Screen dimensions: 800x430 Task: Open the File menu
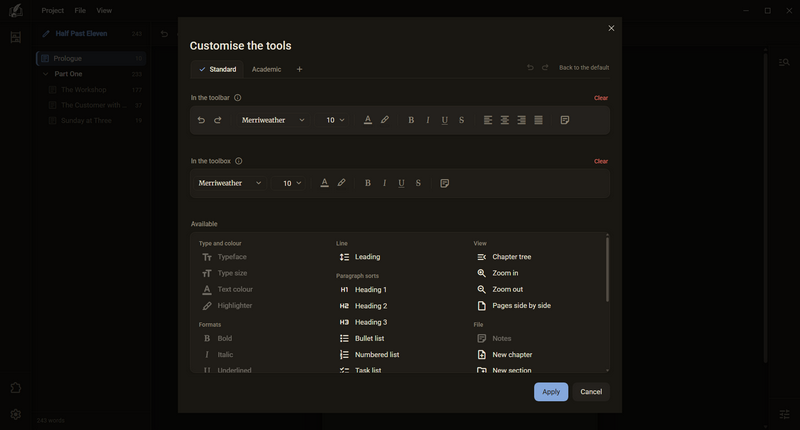click(80, 10)
